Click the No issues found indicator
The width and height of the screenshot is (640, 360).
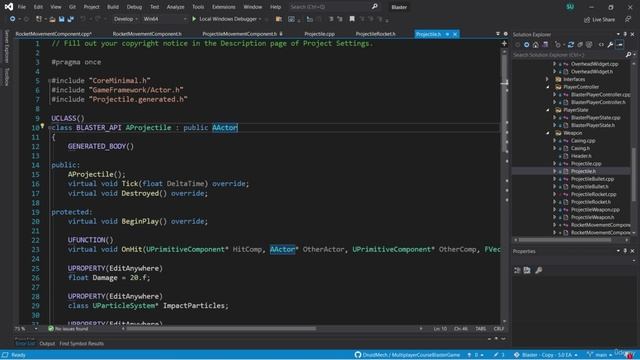(68, 329)
